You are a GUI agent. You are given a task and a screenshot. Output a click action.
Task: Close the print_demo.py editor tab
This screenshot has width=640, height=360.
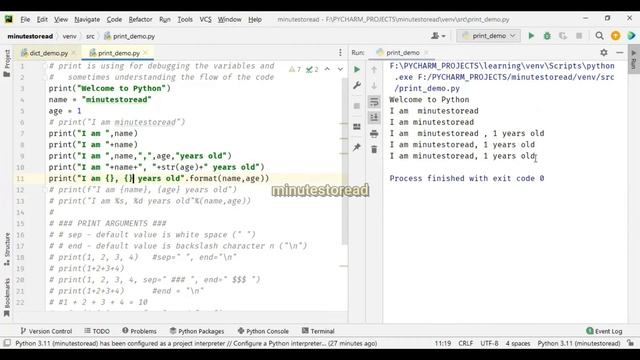146,53
